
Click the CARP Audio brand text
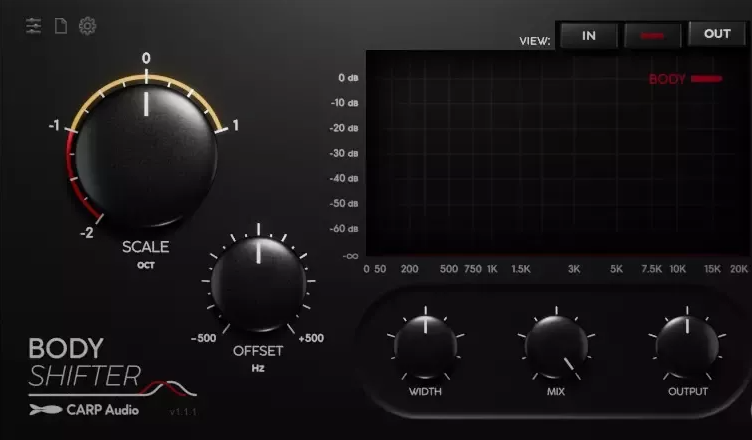pyautogui.click(x=103, y=410)
